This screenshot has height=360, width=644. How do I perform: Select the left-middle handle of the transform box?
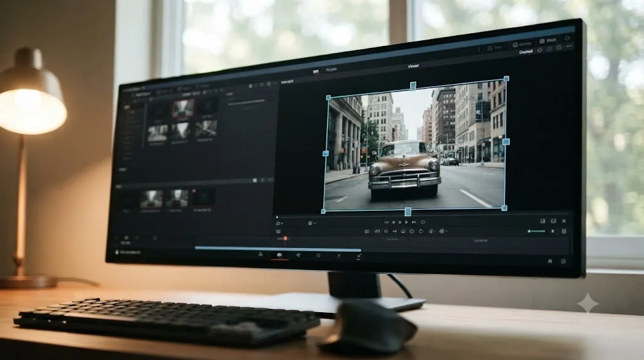(x=325, y=154)
